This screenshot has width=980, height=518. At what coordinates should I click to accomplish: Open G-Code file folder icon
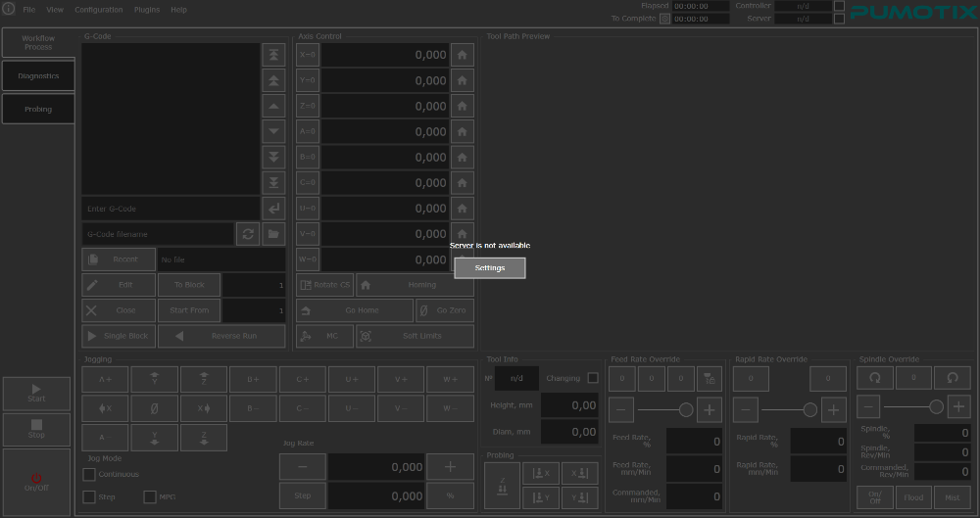(x=273, y=234)
